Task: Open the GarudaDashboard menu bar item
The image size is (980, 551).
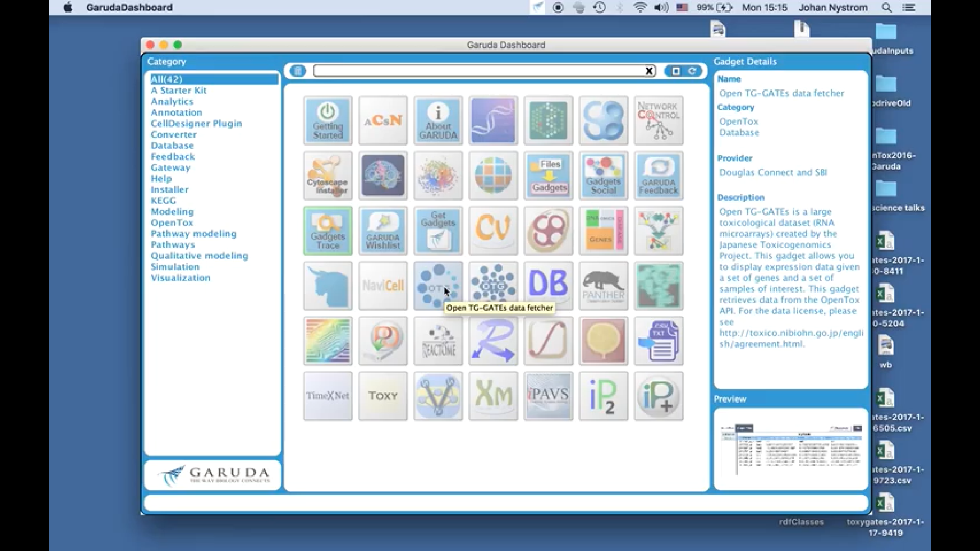Action: click(x=129, y=7)
